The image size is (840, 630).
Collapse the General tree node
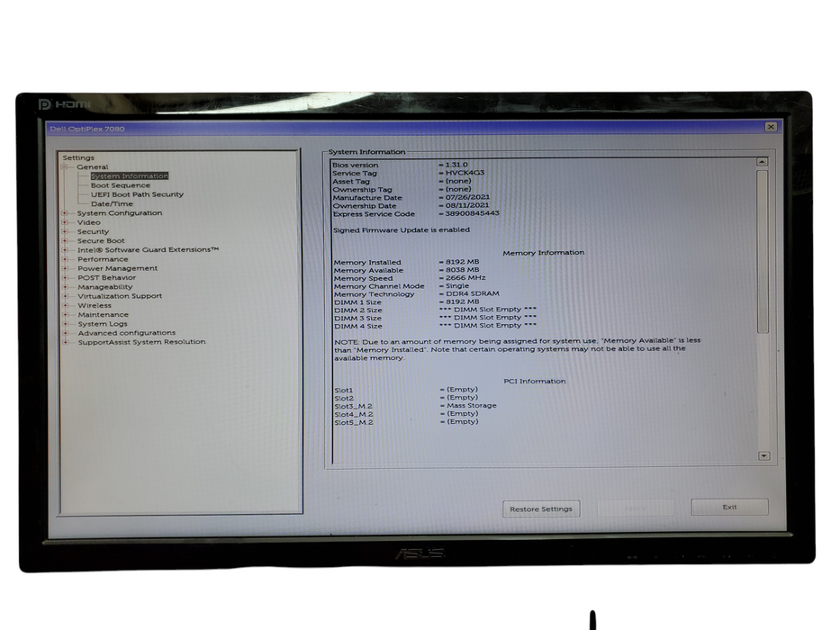64,167
